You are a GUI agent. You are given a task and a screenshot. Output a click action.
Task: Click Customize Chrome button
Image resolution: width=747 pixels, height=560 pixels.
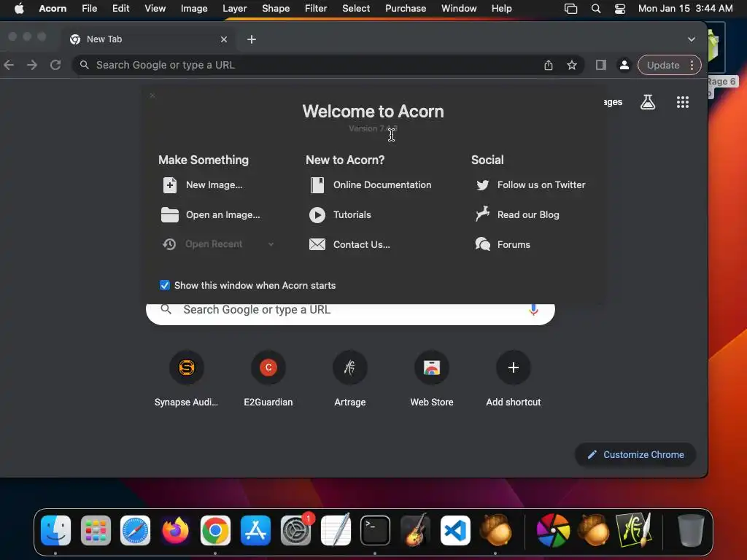point(636,455)
